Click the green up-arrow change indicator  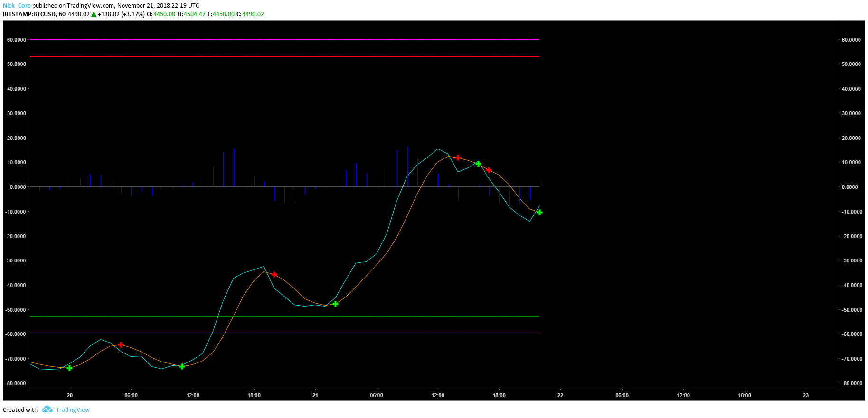point(94,14)
